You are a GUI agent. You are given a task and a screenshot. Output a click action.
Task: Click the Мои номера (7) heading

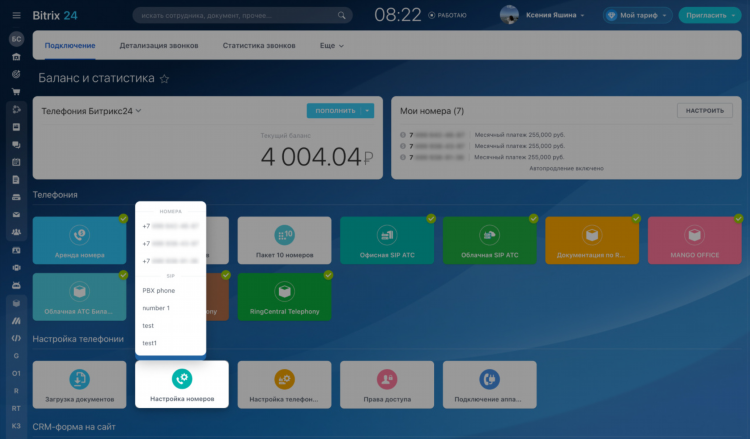tap(432, 111)
